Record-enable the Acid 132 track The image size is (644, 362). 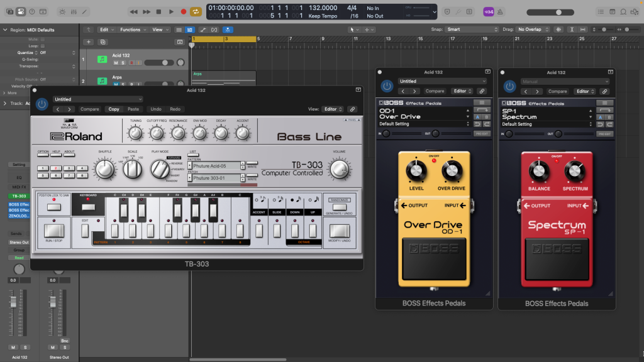[x=131, y=63]
